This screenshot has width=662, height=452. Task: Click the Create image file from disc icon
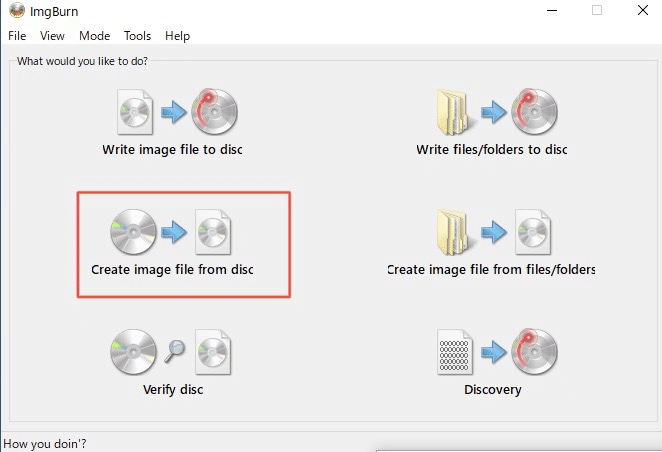pyautogui.click(x=171, y=232)
